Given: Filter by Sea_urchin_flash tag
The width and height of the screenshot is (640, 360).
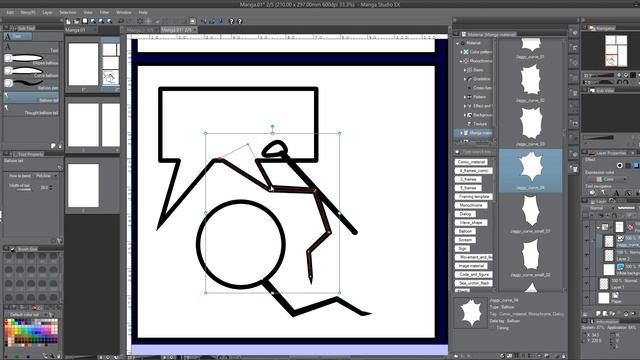Looking at the screenshot, I should pos(473,283).
